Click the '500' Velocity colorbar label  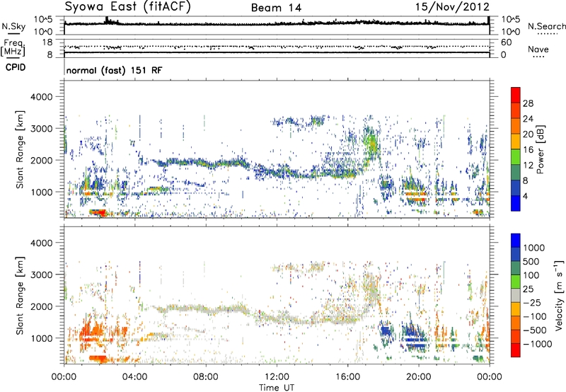point(531,261)
